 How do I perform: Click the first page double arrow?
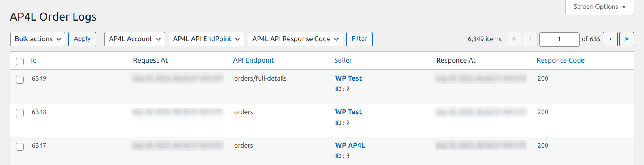point(514,39)
